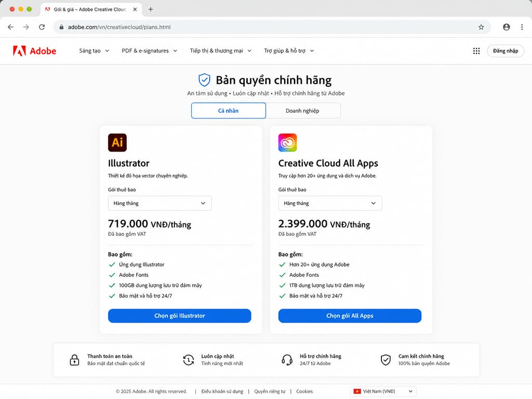Viewport: 532px width, 399px height.
Task: Click the Đăng nhập button
Action: coord(506,51)
